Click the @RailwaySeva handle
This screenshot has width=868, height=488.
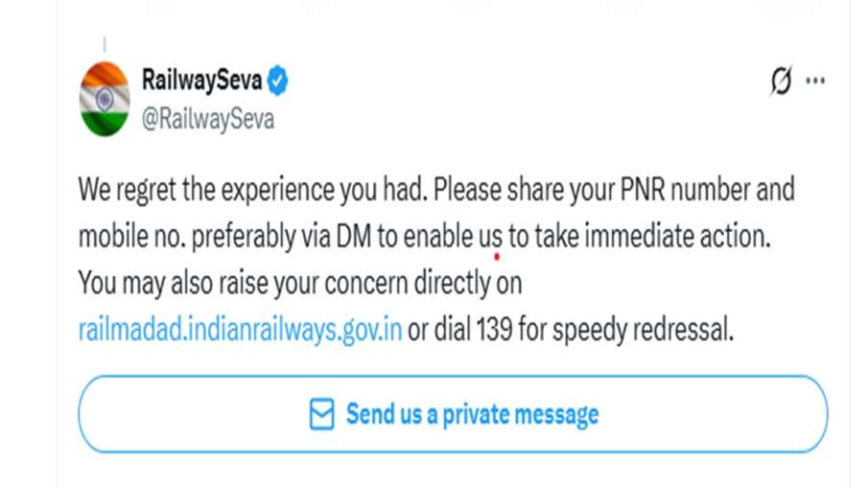pyautogui.click(x=207, y=120)
